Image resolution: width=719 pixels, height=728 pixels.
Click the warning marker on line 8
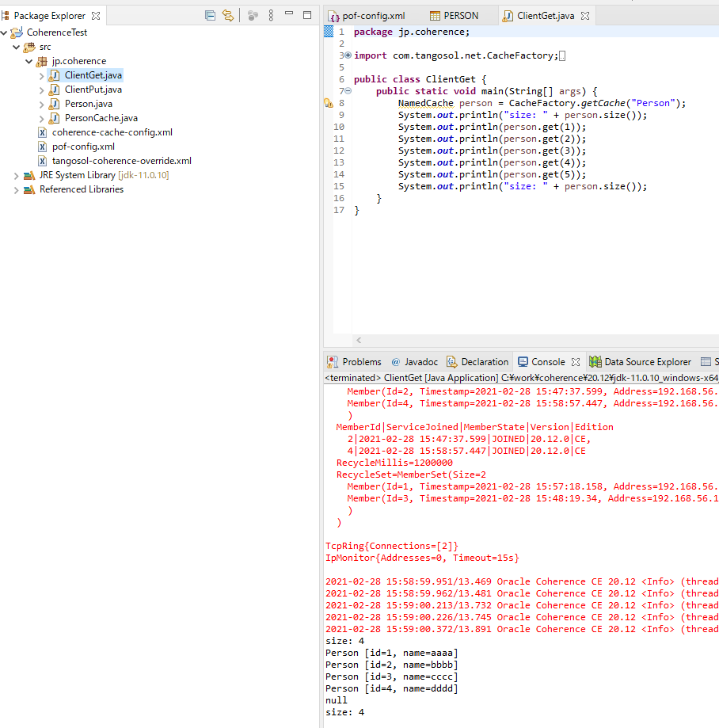pyautogui.click(x=329, y=103)
